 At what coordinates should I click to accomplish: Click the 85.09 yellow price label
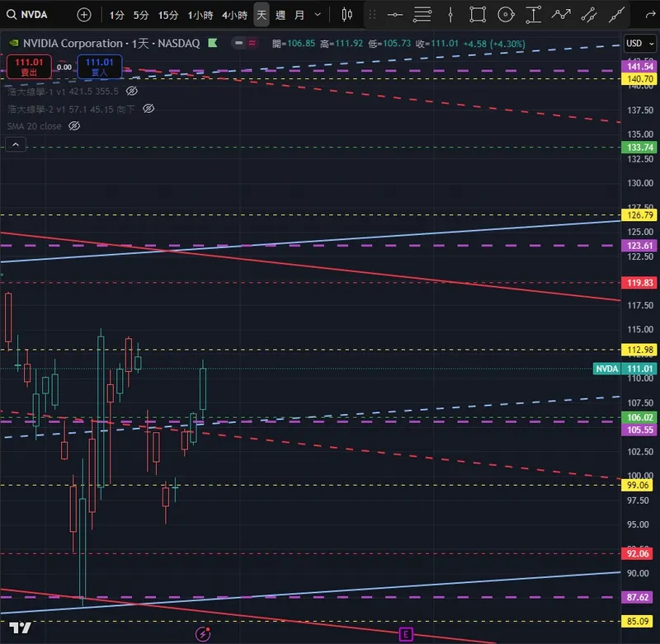coord(637,621)
